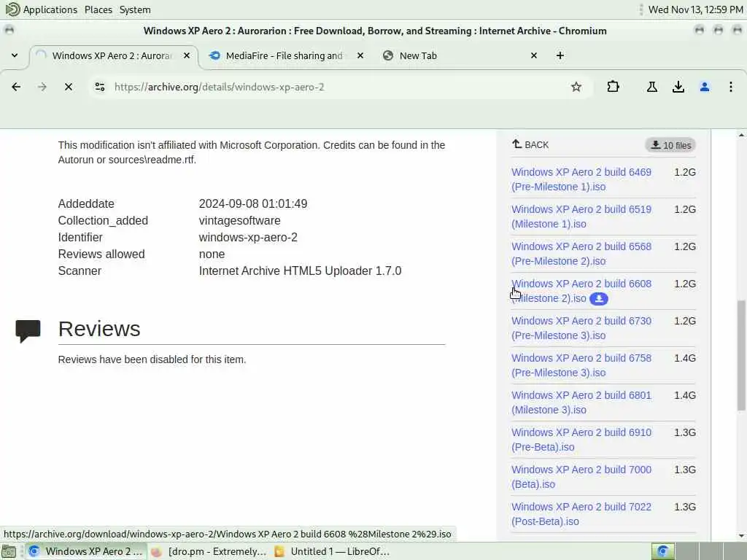Image resolution: width=747 pixels, height=560 pixels.
Task: Switch to Windows XP Aero 2 taskbar window
Action: tap(86, 551)
